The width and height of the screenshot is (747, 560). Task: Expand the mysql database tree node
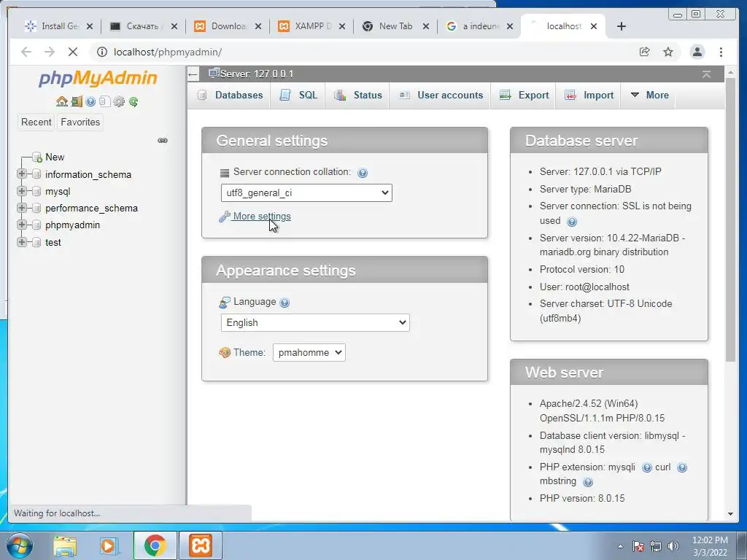pyautogui.click(x=21, y=191)
